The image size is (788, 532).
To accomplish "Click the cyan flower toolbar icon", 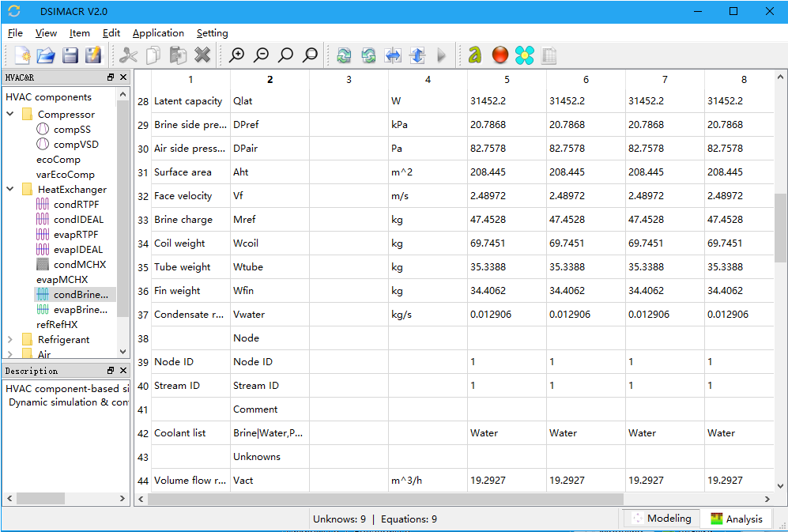I will click(525, 55).
